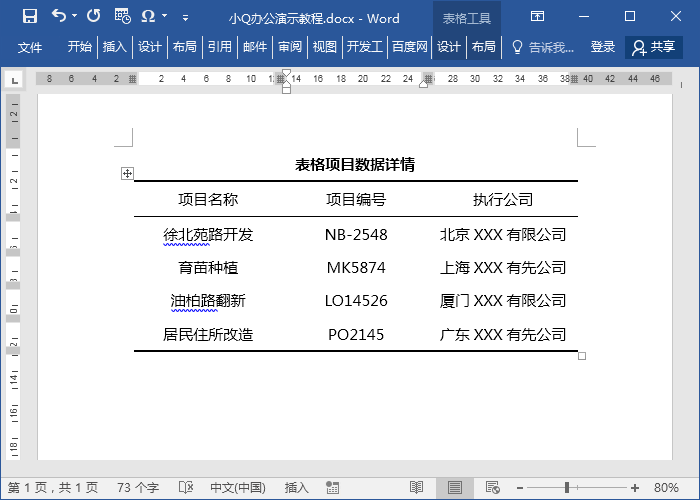Click the zoom out minus button
This screenshot has height=500, width=700.
coord(520,488)
